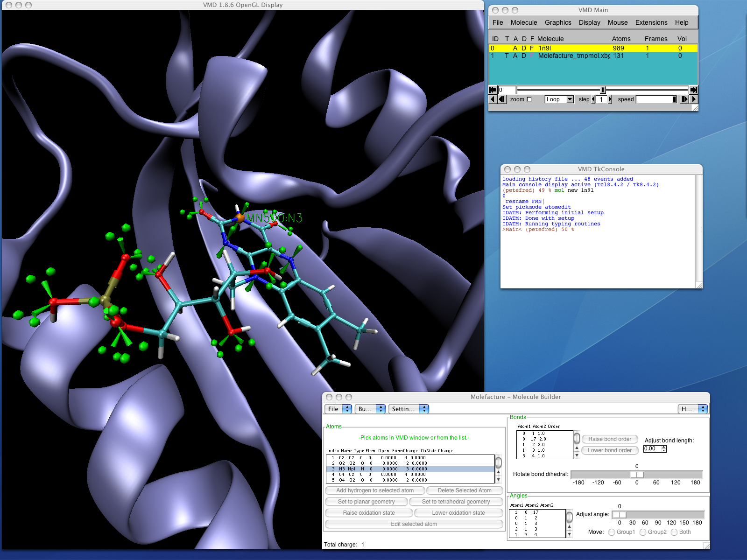This screenshot has height=560, width=747.
Task: Select the Group1 move radio button
Action: [x=612, y=532]
